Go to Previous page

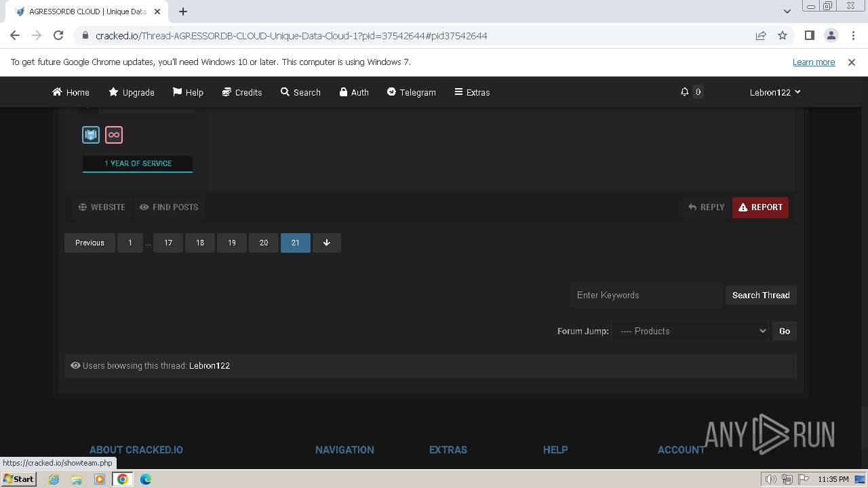90,243
